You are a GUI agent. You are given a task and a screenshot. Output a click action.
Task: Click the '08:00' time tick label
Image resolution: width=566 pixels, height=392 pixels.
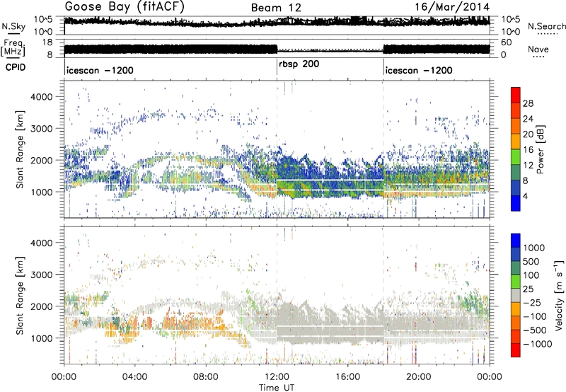206,377
